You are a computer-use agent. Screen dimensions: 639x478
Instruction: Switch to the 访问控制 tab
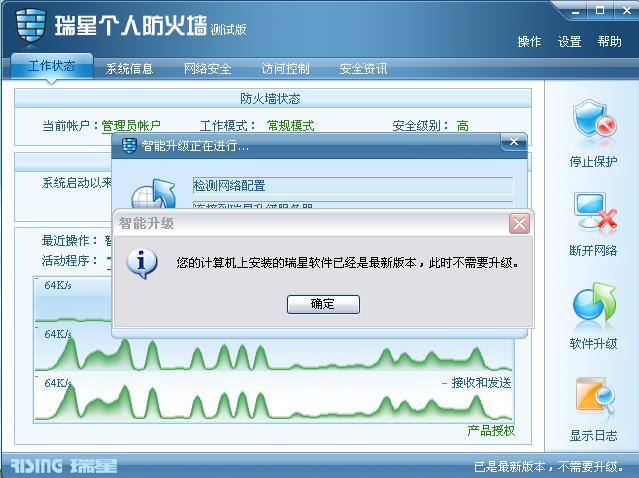285,68
